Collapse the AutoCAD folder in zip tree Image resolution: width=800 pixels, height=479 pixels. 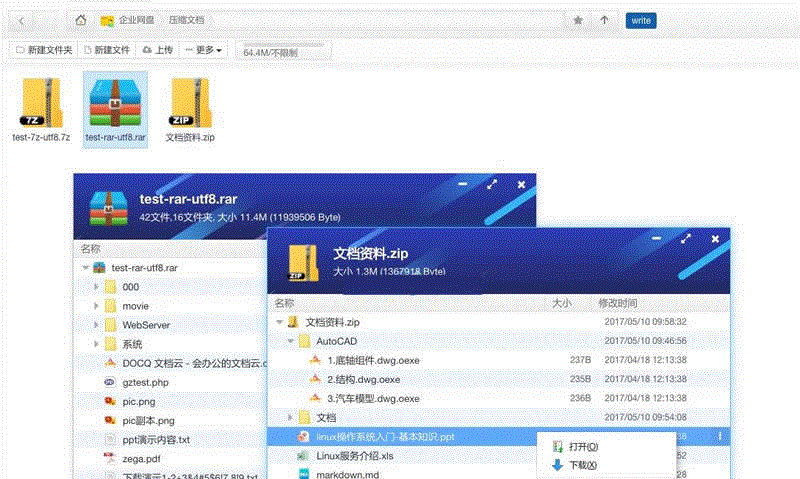pyautogui.click(x=292, y=341)
